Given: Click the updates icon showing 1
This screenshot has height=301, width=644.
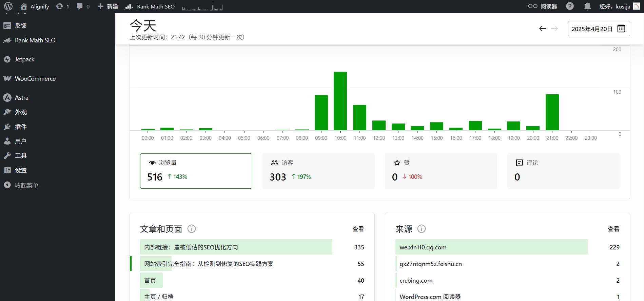Looking at the screenshot, I should coord(62,6).
